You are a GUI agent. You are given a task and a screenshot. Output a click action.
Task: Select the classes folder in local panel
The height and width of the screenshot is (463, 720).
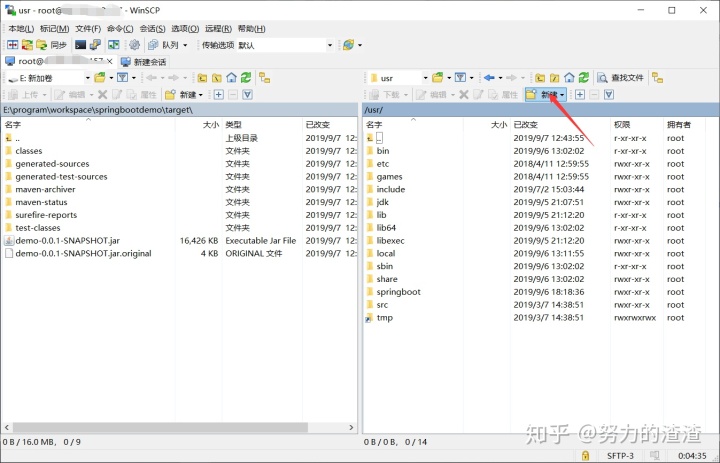click(x=28, y=151)
